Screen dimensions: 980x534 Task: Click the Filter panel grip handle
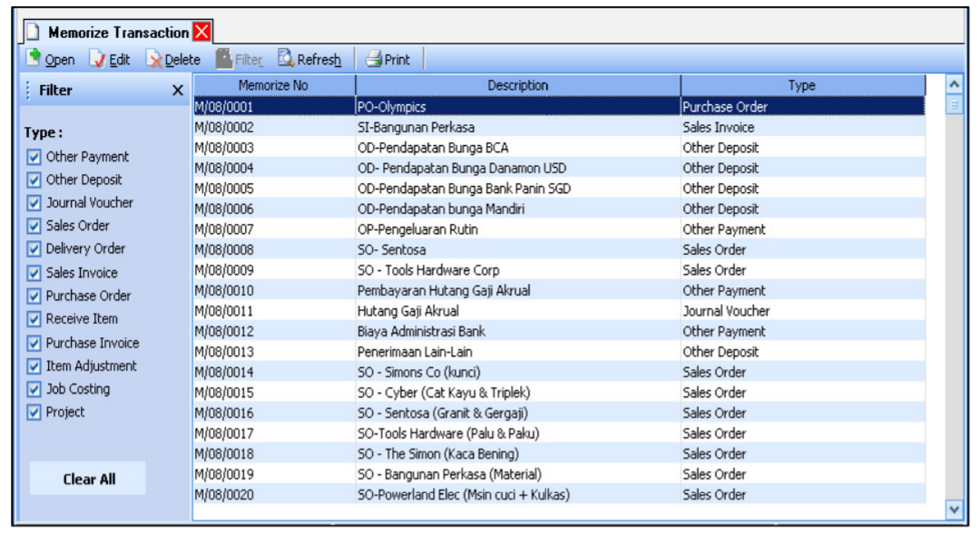(29, 91)
